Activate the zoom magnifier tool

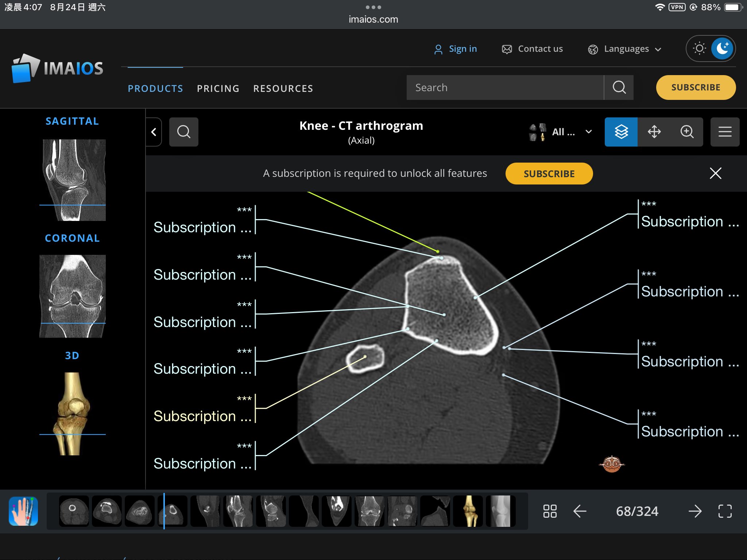pyautogui.click(x=687, y=132)
